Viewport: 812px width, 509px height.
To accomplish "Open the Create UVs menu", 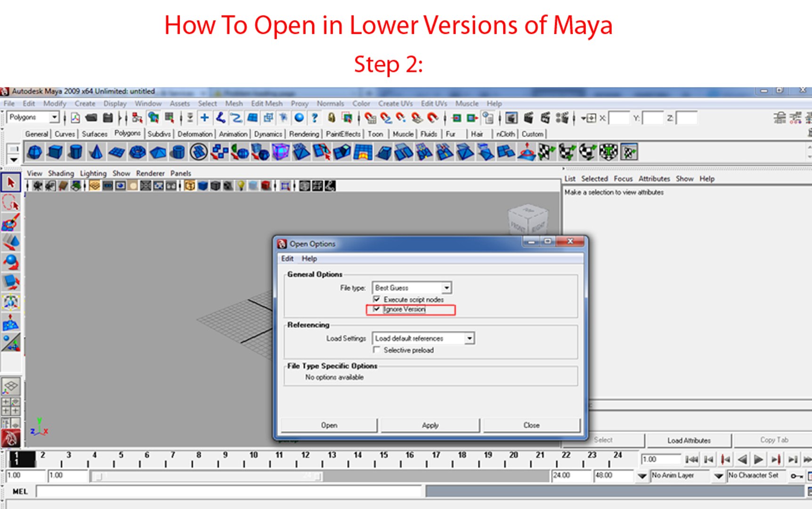I will point(395,103).
